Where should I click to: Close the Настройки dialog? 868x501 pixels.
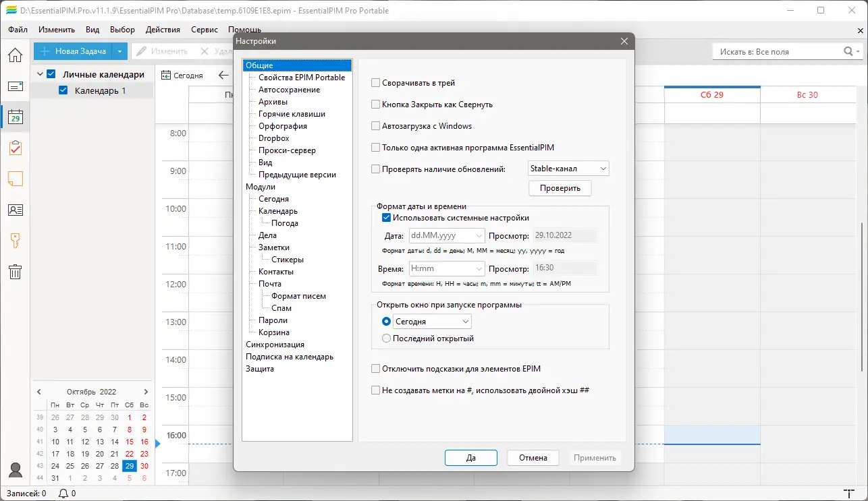pyautogui.click(x=624, y=41)
